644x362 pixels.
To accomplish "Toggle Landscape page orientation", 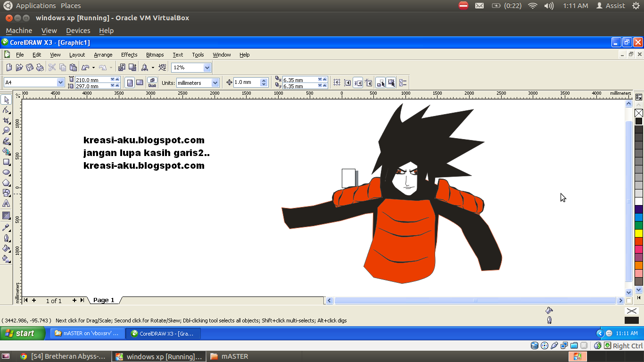I will coord(140,82).
